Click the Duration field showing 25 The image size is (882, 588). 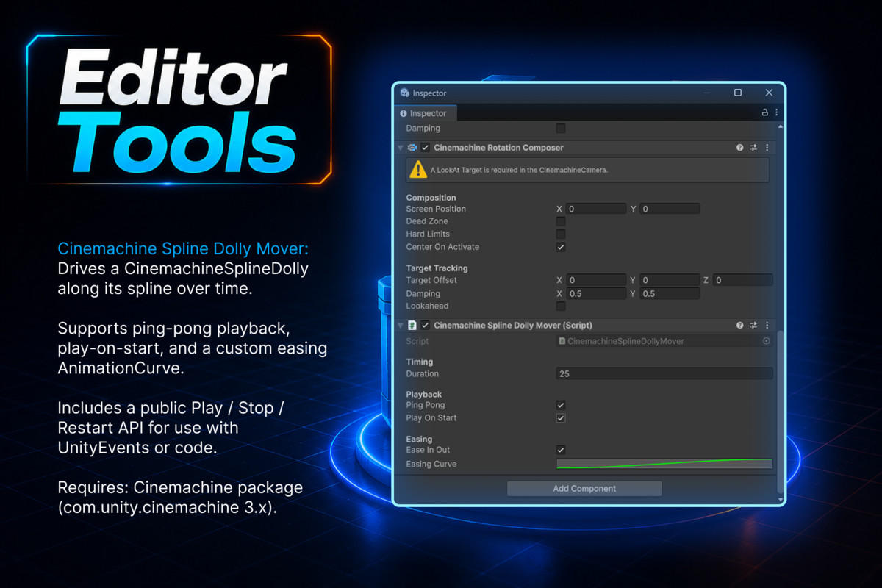tap(664, 373)
